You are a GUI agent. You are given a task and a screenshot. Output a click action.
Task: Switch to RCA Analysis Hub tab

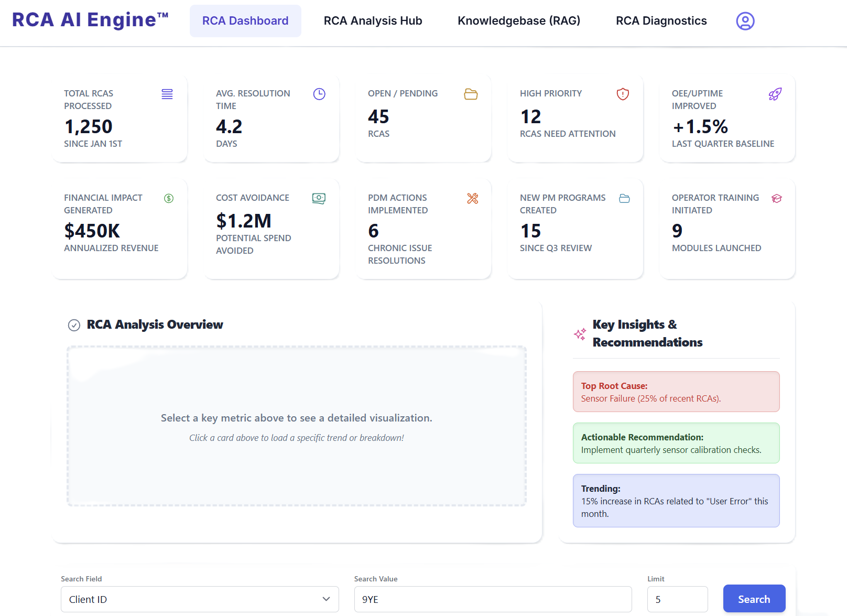tap(373, 21)
